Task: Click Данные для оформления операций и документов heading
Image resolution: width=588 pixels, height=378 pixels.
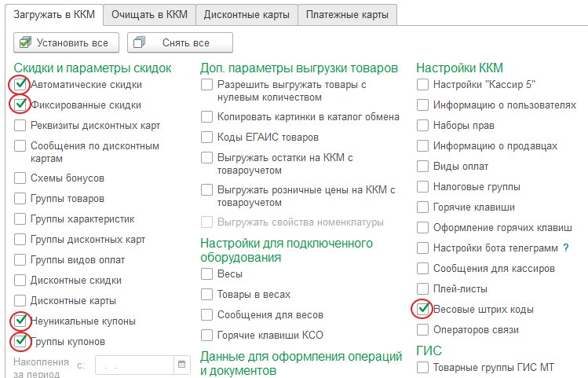Action: (301, 363)
